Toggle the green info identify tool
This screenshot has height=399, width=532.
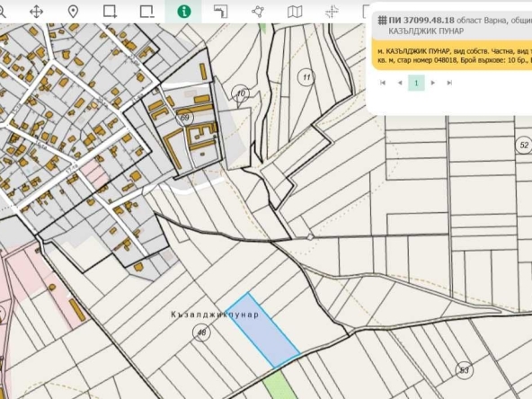(184, 12)
